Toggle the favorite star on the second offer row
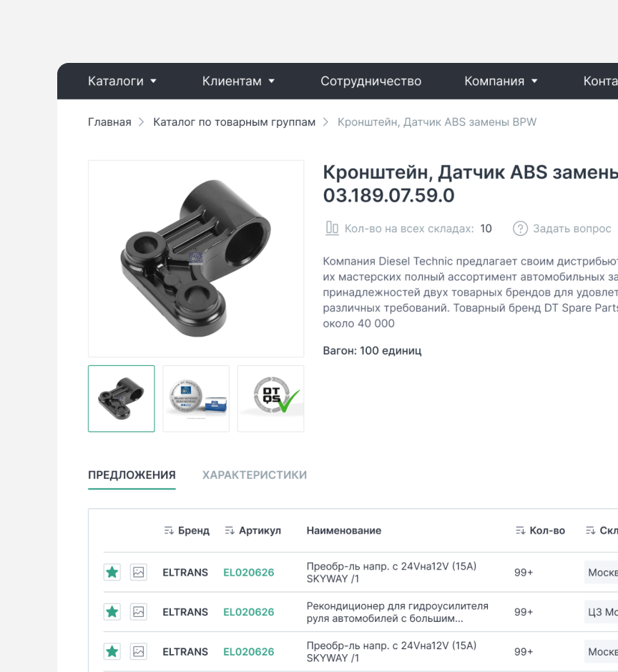The width and height of the screenshot is (618, 672). (112, 612)
